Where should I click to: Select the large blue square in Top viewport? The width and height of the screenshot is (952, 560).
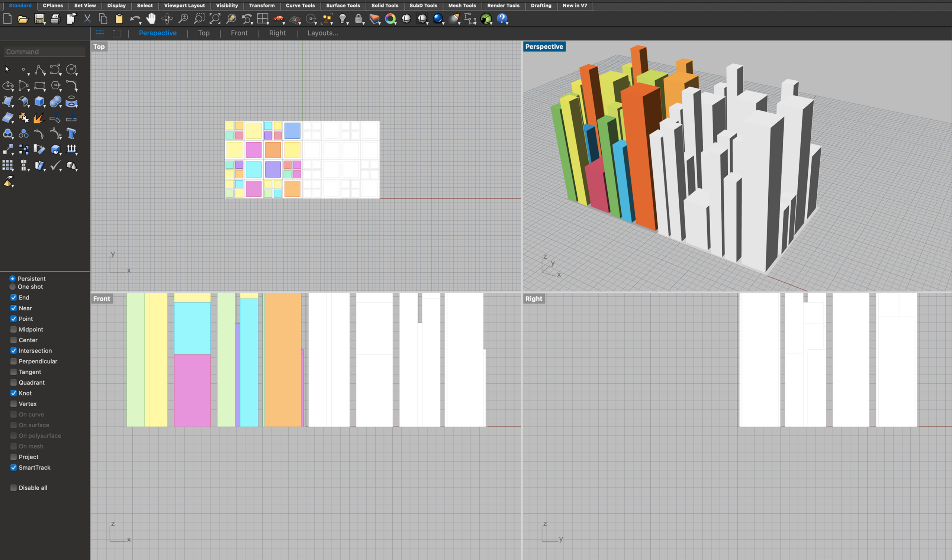292,131
